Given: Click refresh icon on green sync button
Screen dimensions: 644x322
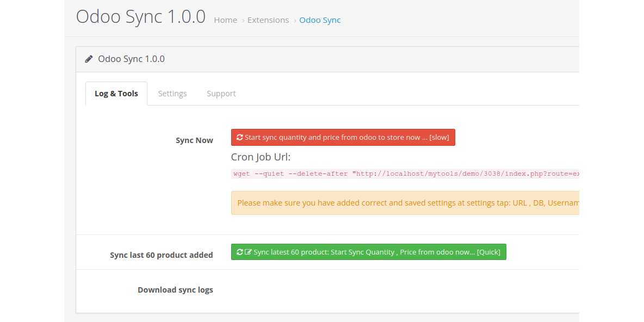Looking at the screenshot, I should coord(240,252).
